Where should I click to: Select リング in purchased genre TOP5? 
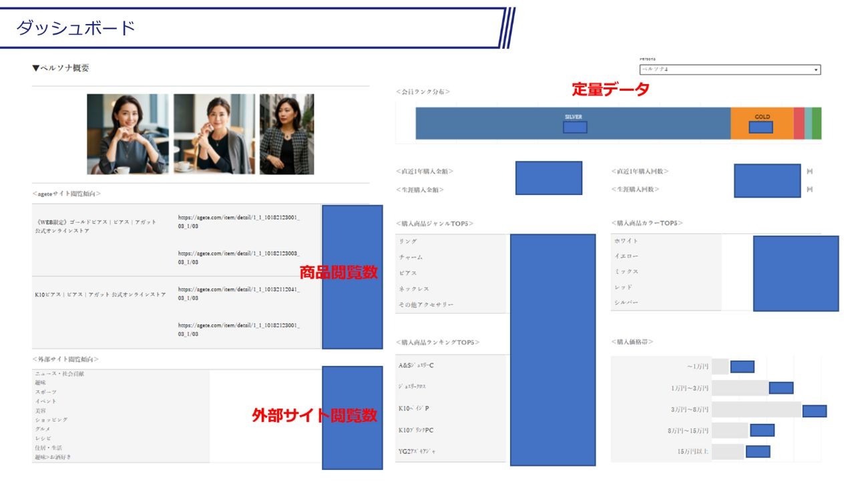pos(408,241)
